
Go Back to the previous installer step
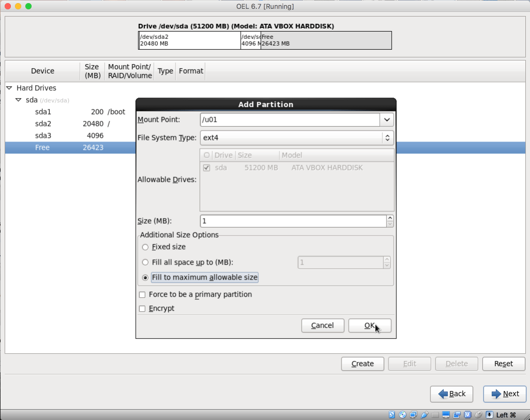(x=451, y=394)
